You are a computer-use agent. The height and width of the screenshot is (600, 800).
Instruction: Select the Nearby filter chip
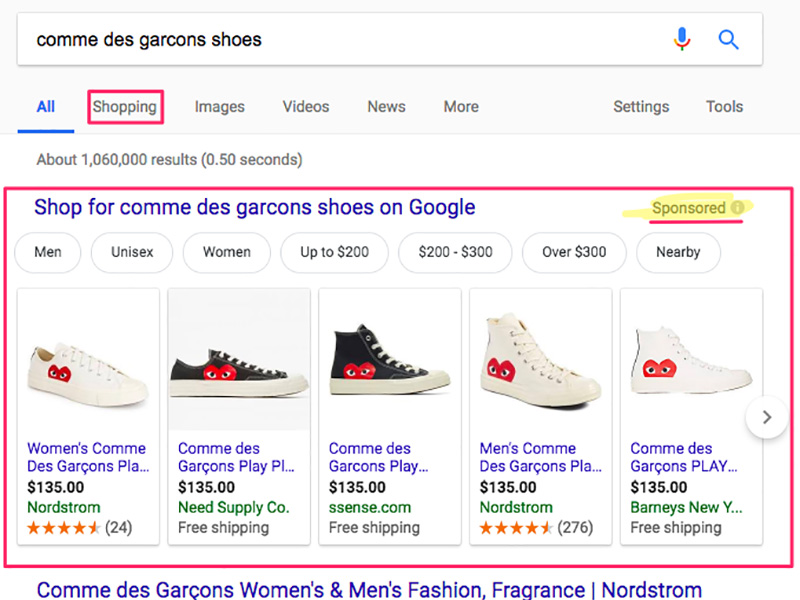679,252
